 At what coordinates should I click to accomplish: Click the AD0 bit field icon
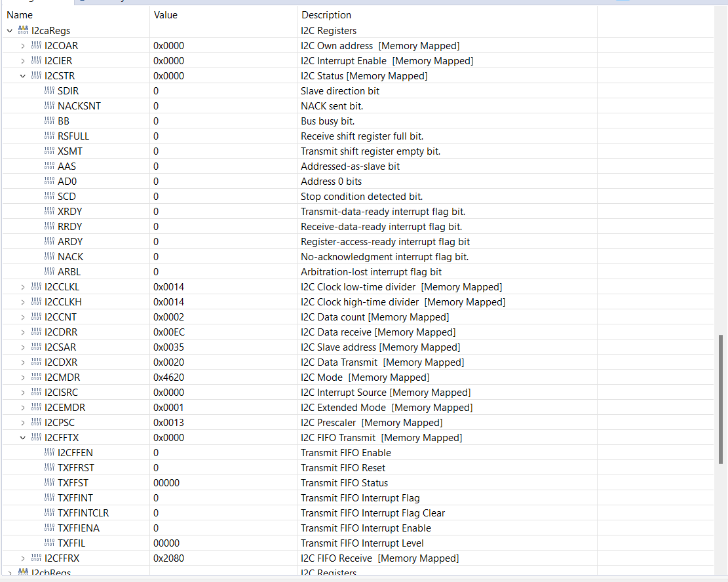point(49,181)
